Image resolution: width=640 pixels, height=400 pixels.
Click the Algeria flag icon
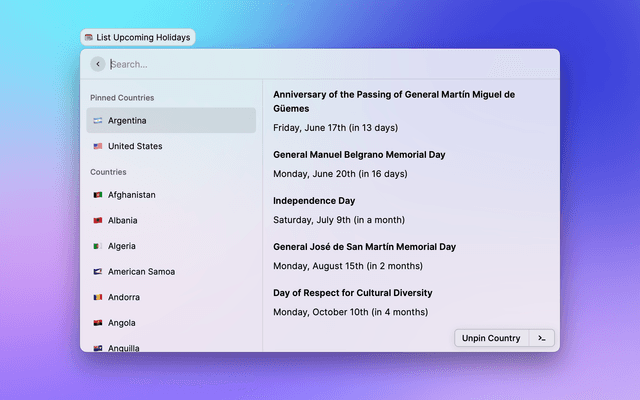pos(98,246)
